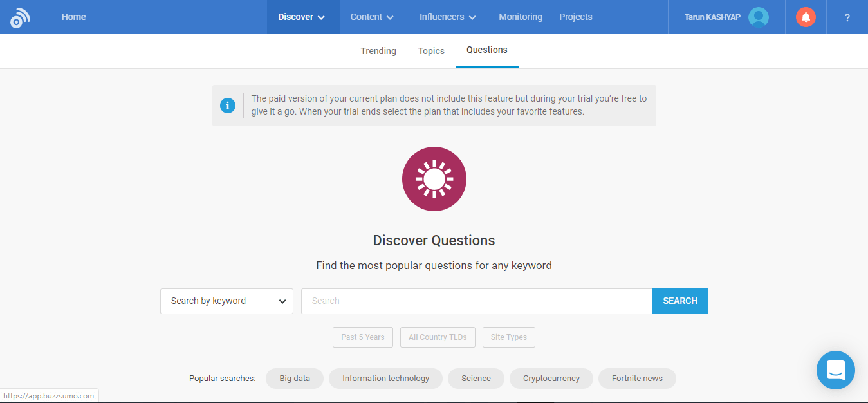
Task: Open the chat support bubble icon
Action: point(835,370)
